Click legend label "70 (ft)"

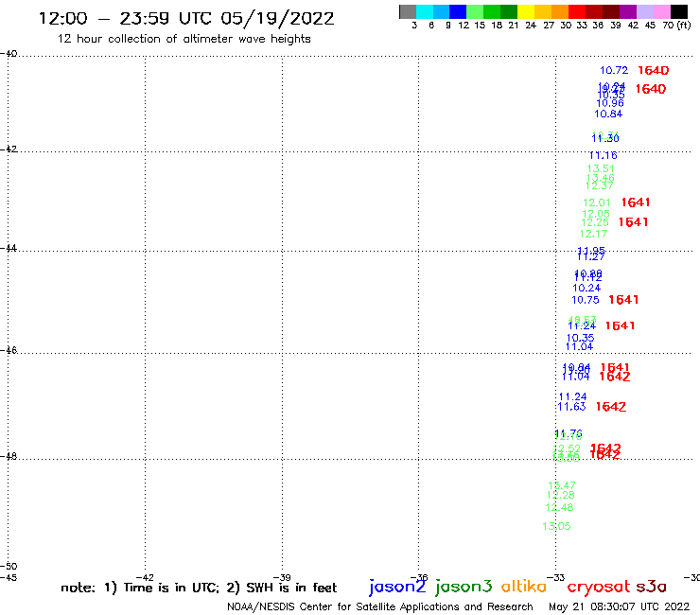coord(676,26)
